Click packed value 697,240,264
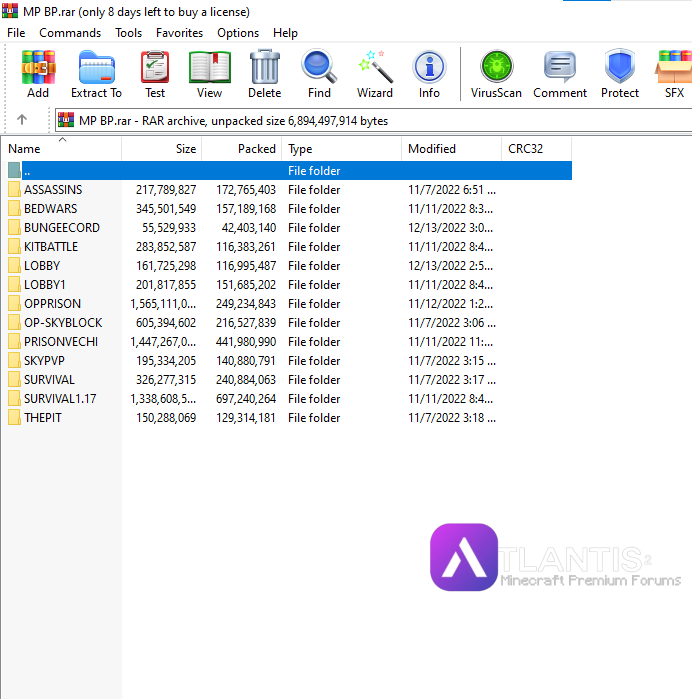 [x=246, y=399]
